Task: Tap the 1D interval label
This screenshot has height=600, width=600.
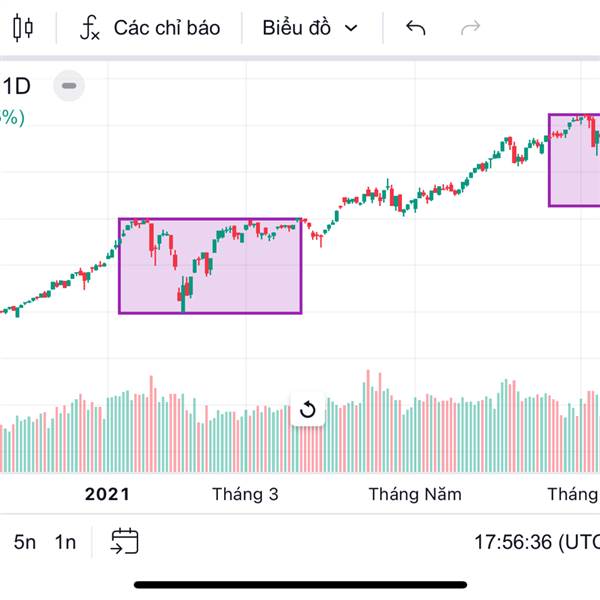Action: point(18,86)
